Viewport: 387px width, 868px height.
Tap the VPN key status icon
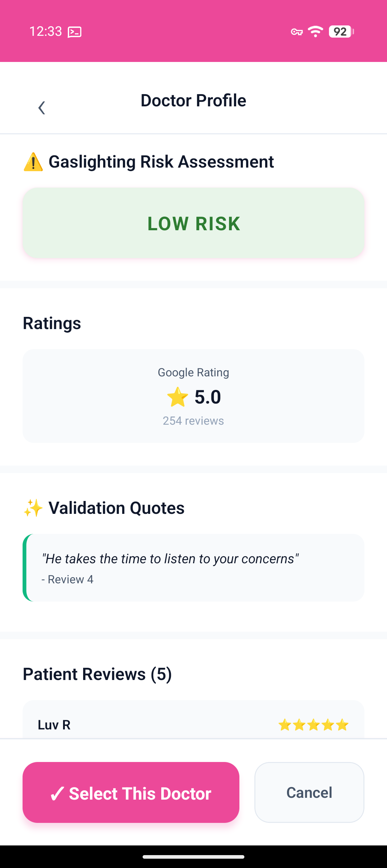pos(297,32)
